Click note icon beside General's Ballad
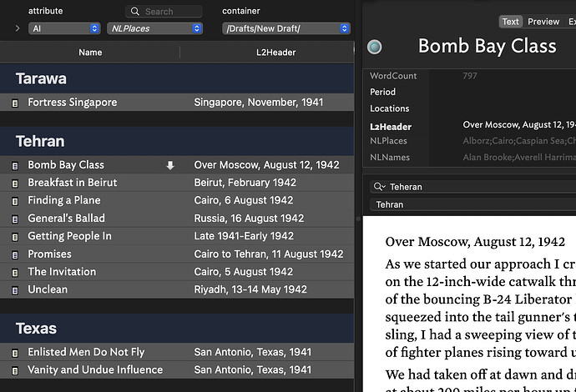This screenshot has width=576, height=392. click(x=15, y=219)
